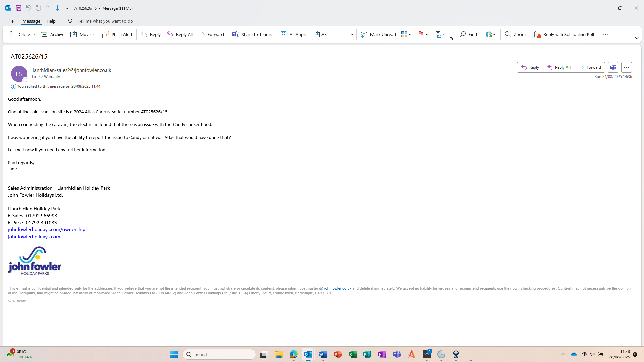This screenshot has height=362, width=644.
Task: Open the Windows Start menu
Action: 174,354
